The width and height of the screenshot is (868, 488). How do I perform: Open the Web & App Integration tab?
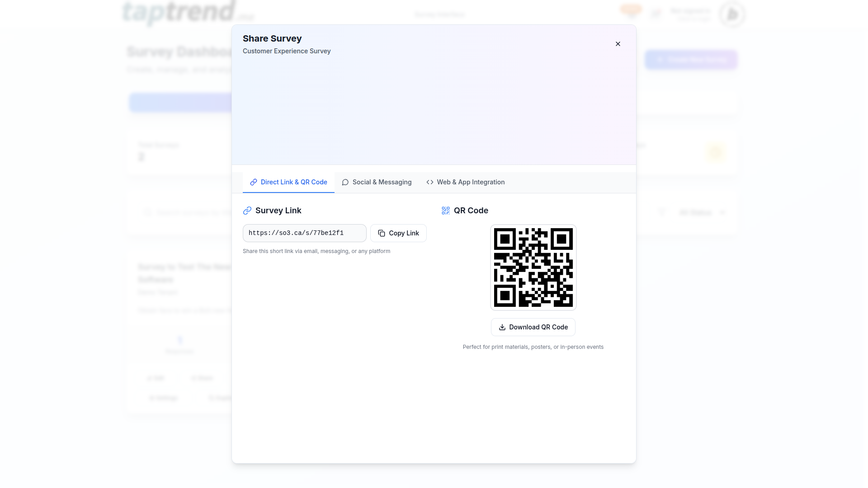465,182
